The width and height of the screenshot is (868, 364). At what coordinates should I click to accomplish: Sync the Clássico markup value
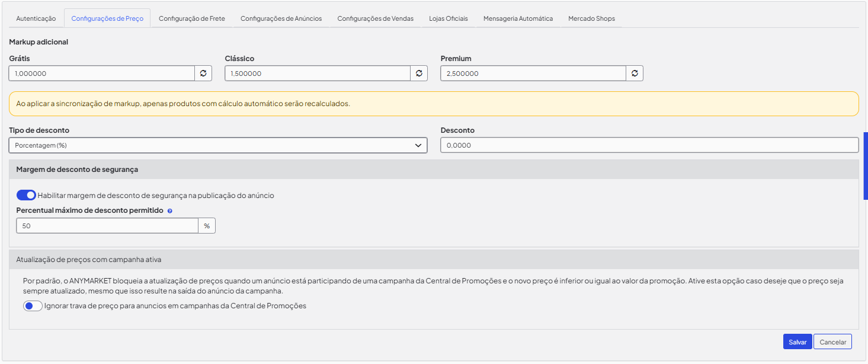[x=419, y=74]
